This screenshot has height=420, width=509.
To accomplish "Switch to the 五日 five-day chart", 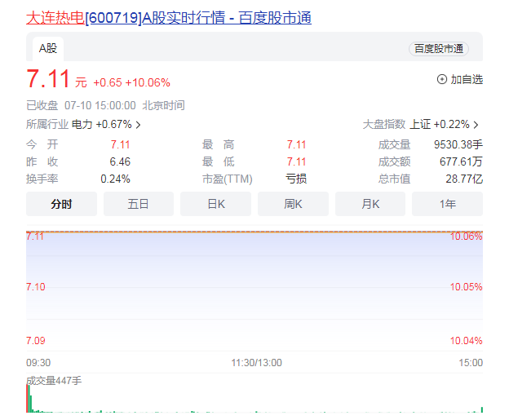I will click(x=138, y=204).
